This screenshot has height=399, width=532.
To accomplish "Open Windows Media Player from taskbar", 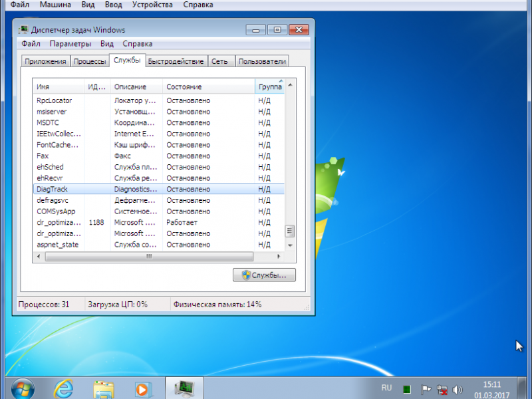I will click(x=143, y=390).
